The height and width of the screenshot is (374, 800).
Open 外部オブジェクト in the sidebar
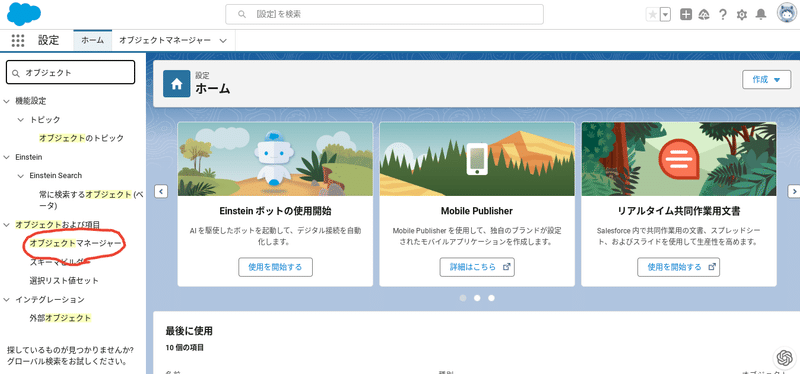click(60, 318)
